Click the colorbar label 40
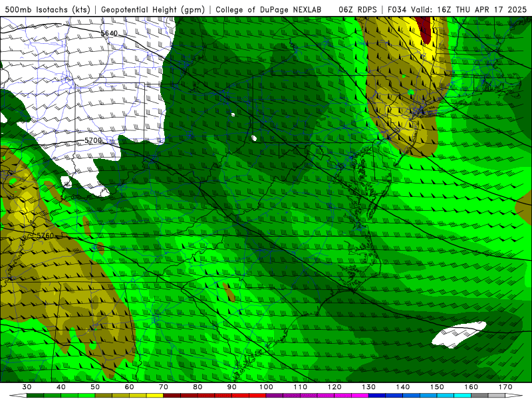532x399 pixels. tap(61, 387)
